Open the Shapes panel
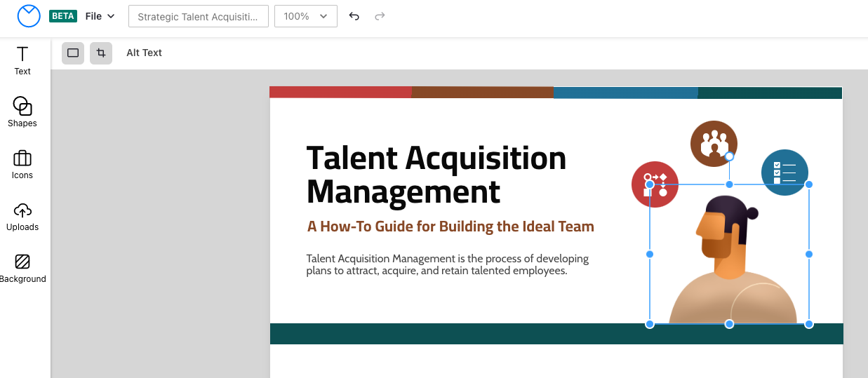This screenshot has width=868, height=378. coord(22,112)
